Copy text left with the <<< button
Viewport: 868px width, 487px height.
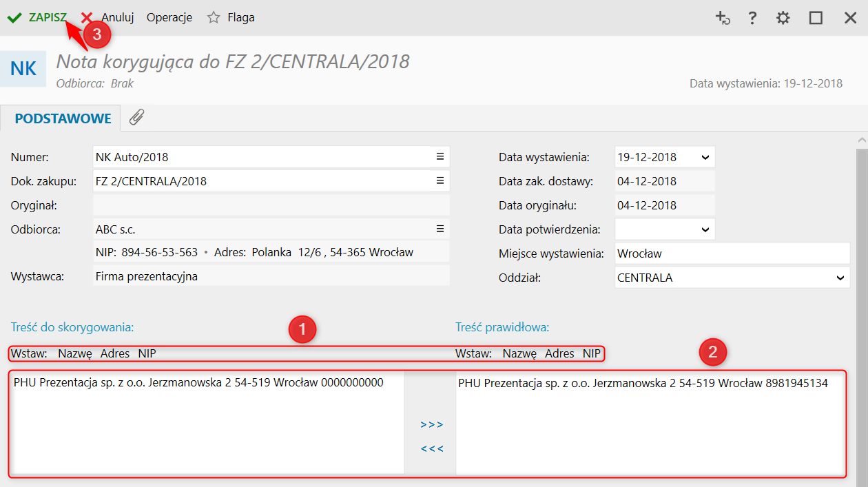pyautogui.click(x=432, y=449)
